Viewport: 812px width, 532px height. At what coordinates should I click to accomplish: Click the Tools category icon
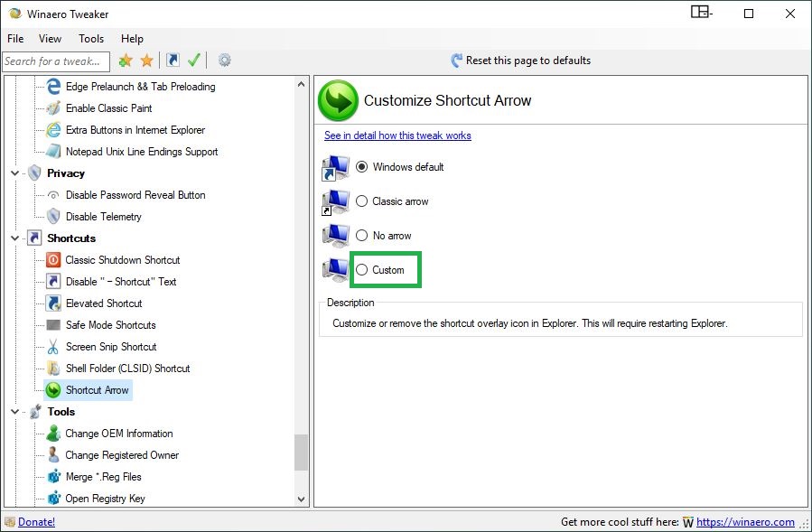(x=35, y=412)
